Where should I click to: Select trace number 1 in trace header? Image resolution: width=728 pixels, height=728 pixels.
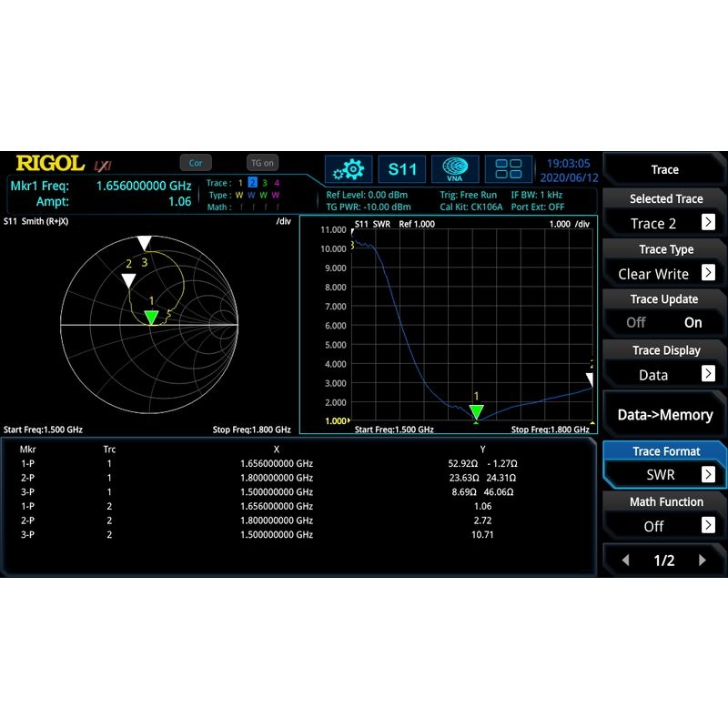pyautogui.click(x=240, y=183)
